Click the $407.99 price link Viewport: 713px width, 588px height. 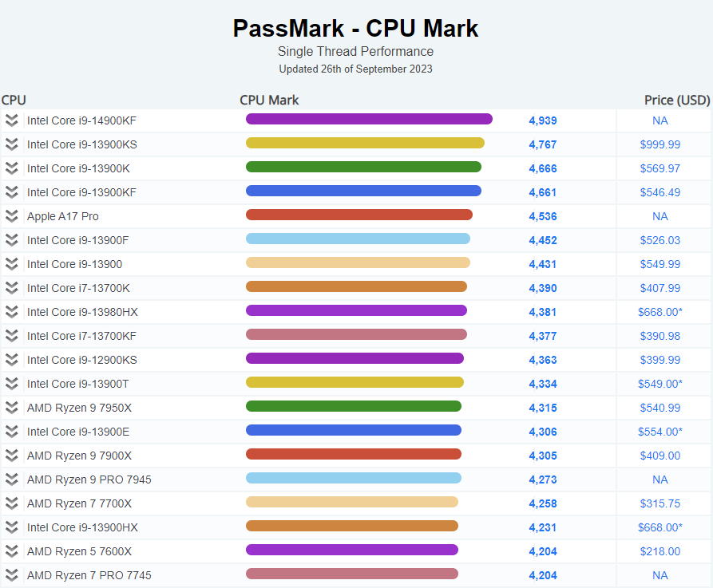(x=660, y=288)
